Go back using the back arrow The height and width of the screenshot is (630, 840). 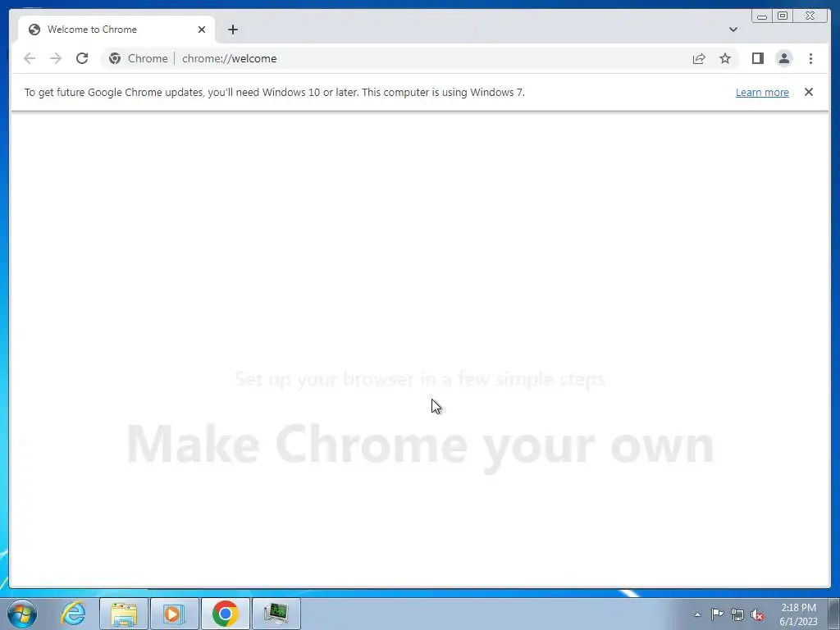tap(30, 58)
